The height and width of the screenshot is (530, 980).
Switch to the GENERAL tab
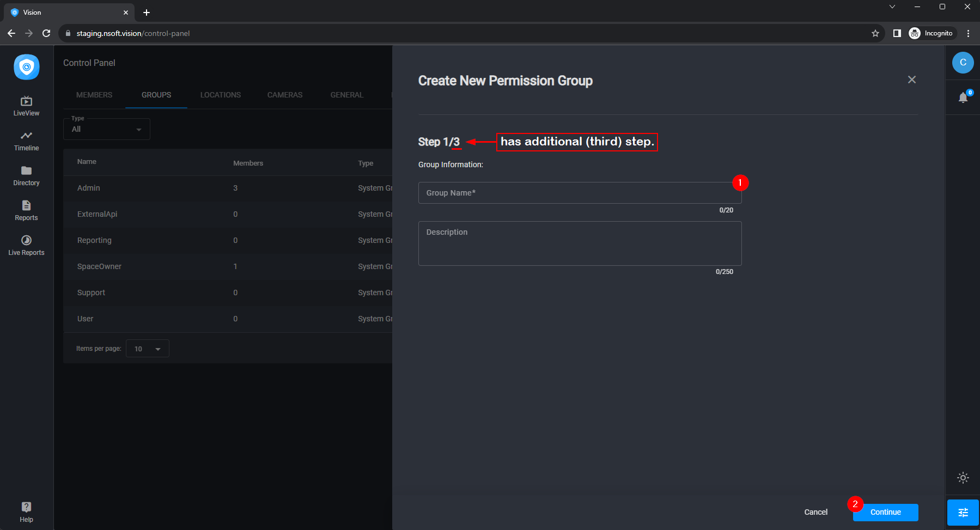pos(347,95)
